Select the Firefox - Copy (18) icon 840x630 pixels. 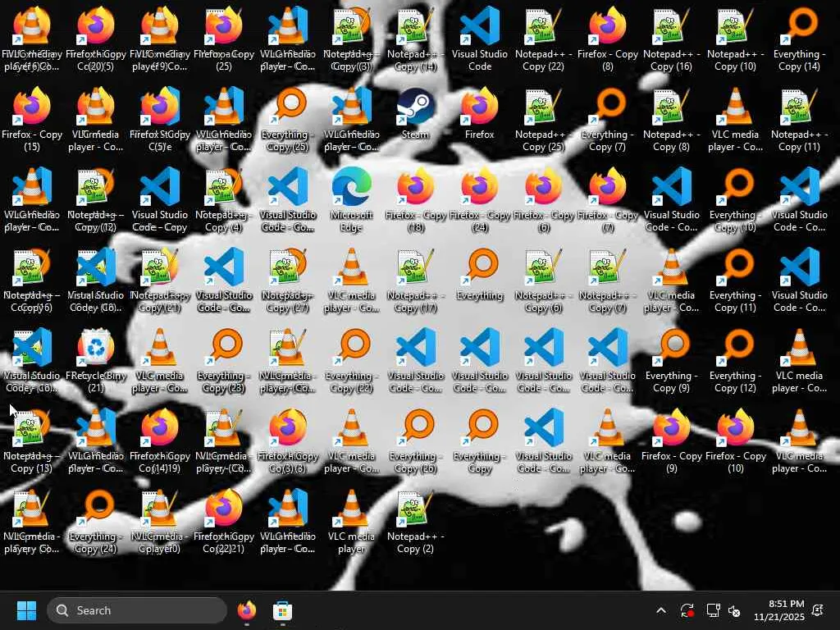[415, 200]
